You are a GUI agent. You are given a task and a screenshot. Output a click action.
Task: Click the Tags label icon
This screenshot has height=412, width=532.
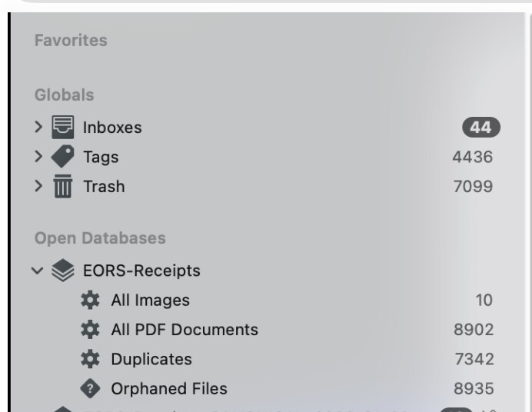click(63, 157)
